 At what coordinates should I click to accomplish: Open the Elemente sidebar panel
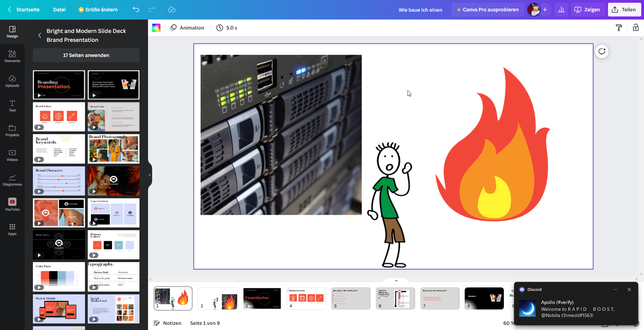[x=12, y=56]
